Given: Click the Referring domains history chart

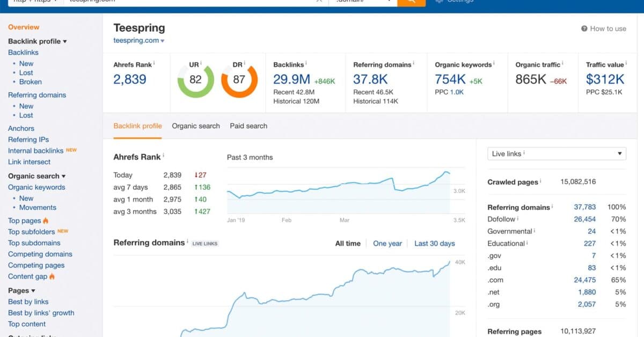Looking at the screenshot, I should coord(282,297).
